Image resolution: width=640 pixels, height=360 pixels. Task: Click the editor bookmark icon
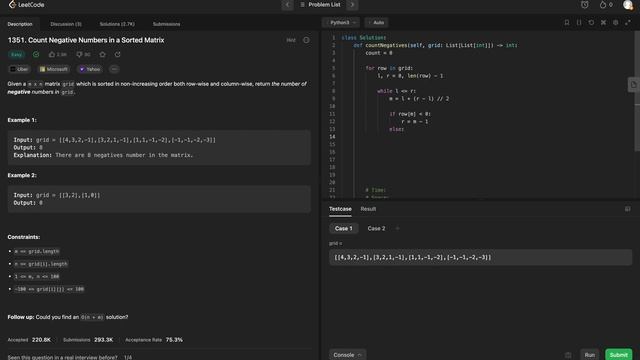[x=567, y=22]
